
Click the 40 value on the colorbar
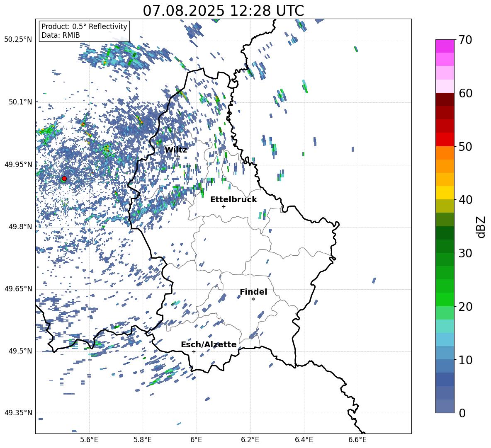pyautogui.click(x=465, y=200)
